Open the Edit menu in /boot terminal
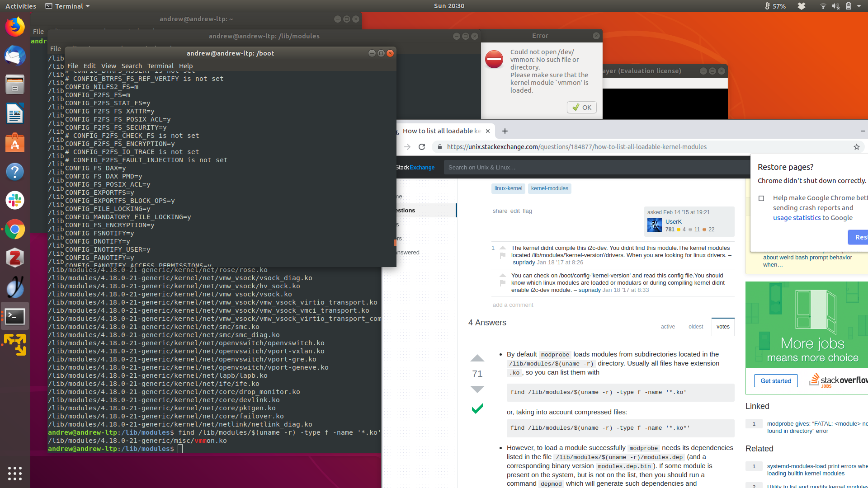 click(90, 66)
